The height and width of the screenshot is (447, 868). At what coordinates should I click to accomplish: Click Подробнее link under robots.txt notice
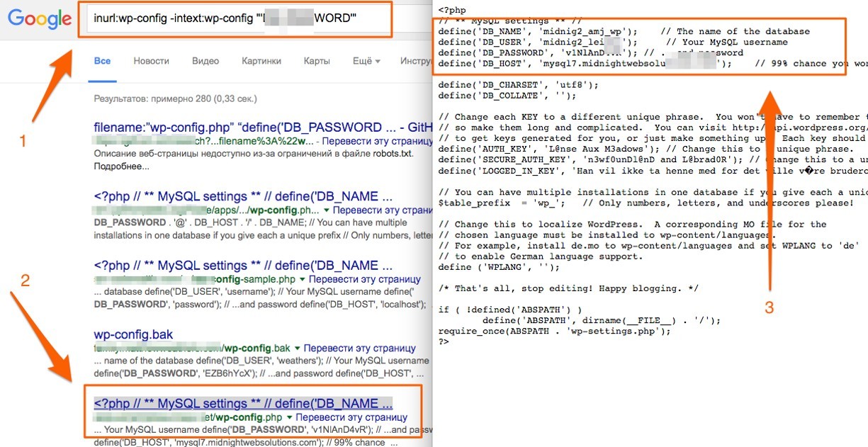tap(121, 167)
